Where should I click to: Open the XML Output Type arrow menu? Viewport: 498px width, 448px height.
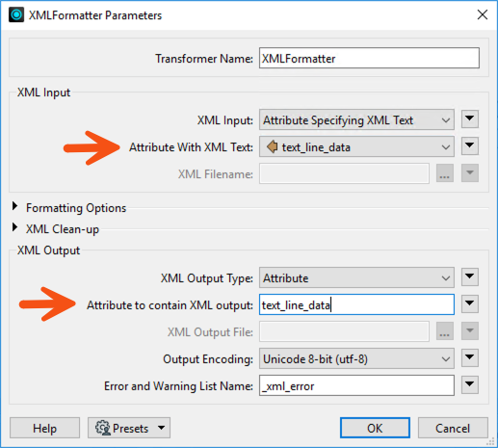(470, 277)
